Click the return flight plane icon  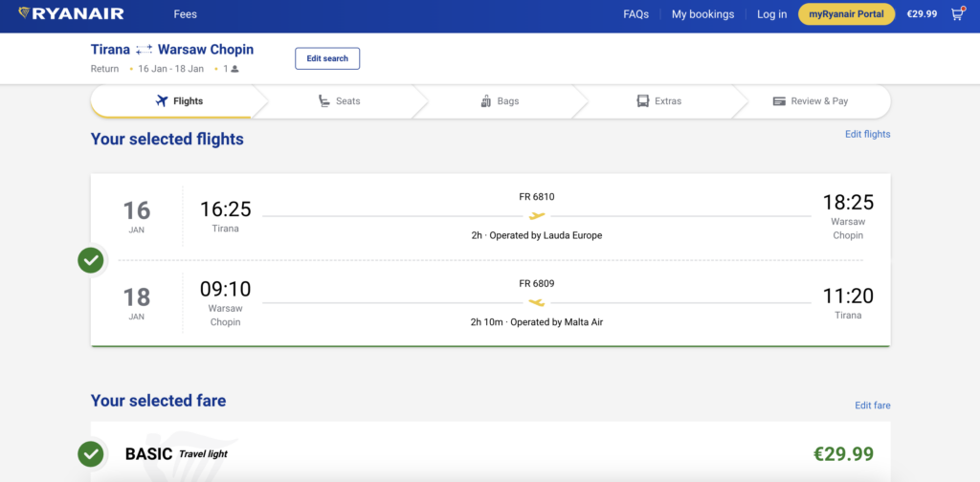(537, 302)
